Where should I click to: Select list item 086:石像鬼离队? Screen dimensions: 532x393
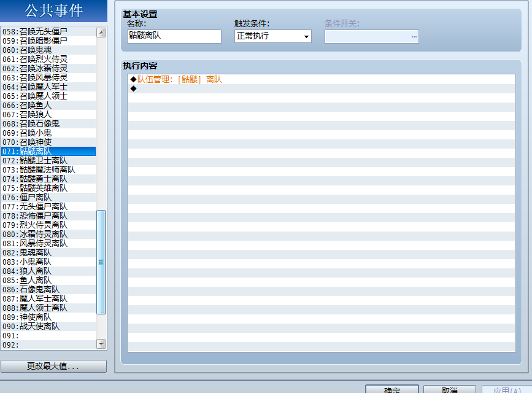tap(48, 289)
